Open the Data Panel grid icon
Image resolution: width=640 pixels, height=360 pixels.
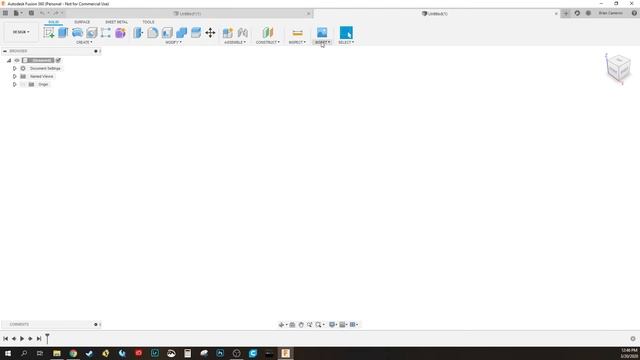point(5,13)
